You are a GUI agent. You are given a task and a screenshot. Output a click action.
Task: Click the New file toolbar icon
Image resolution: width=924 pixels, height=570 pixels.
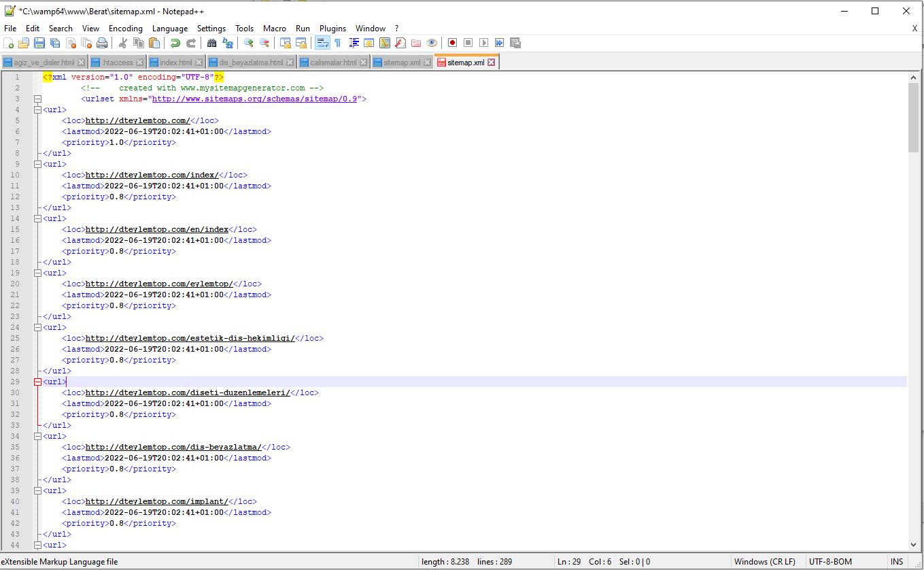(9, 43)
